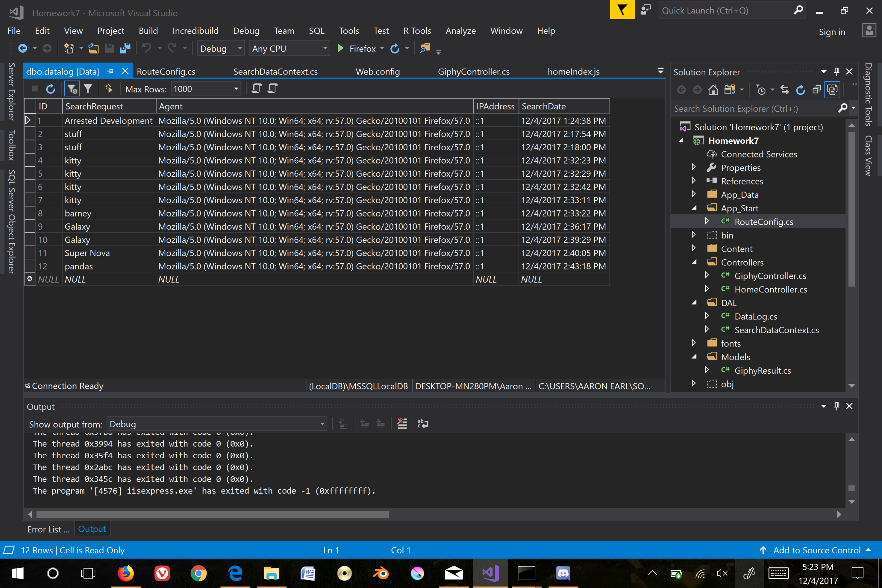882x588 pixels.
Task: Collapse the Controllers folder node
Action: [694, 262]
